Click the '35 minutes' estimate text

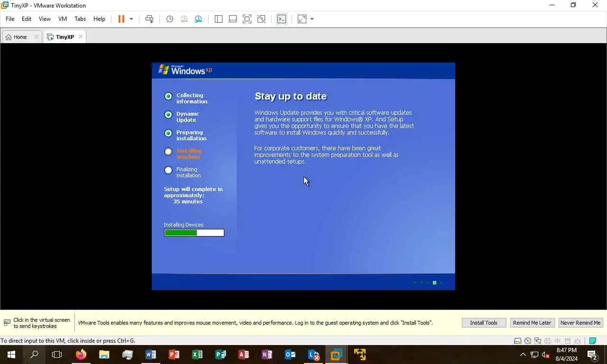(x=188, y=201)
